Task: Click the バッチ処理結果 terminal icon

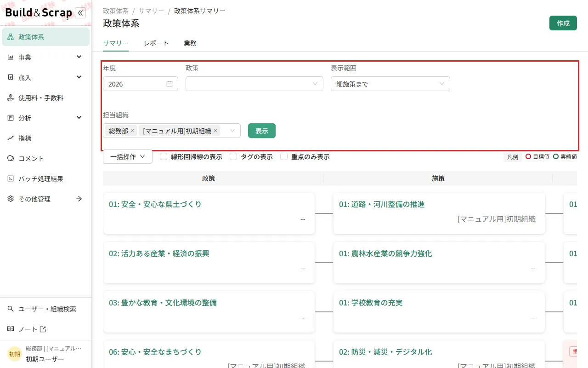Action: [x=11, y=179]
